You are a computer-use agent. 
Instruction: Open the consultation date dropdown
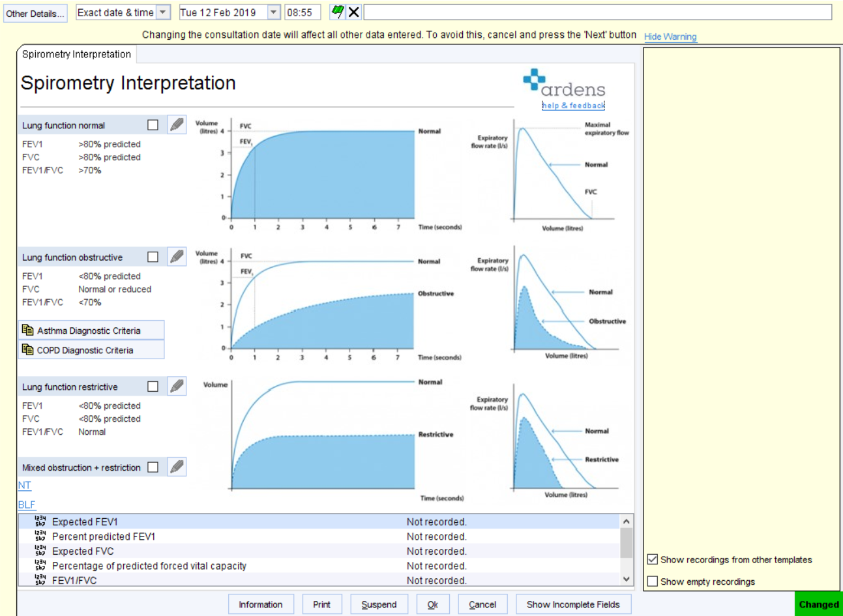click(x=273, y=12)
